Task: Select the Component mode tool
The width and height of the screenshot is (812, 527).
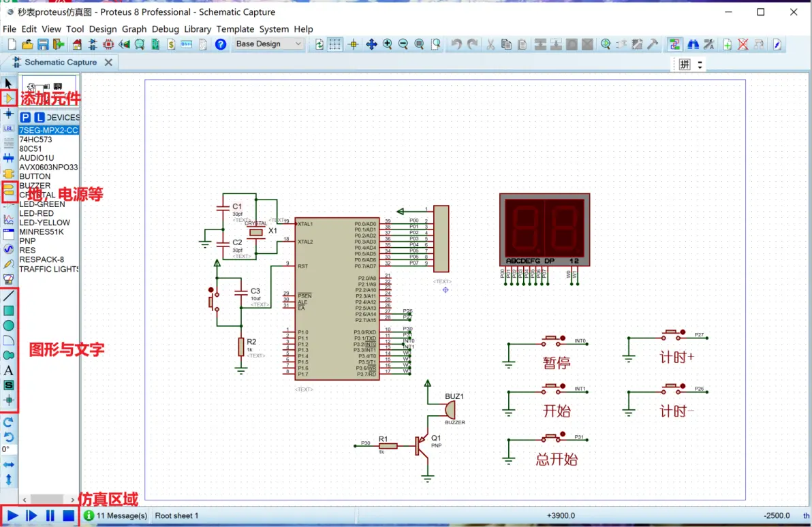Action: pos(9,98)
